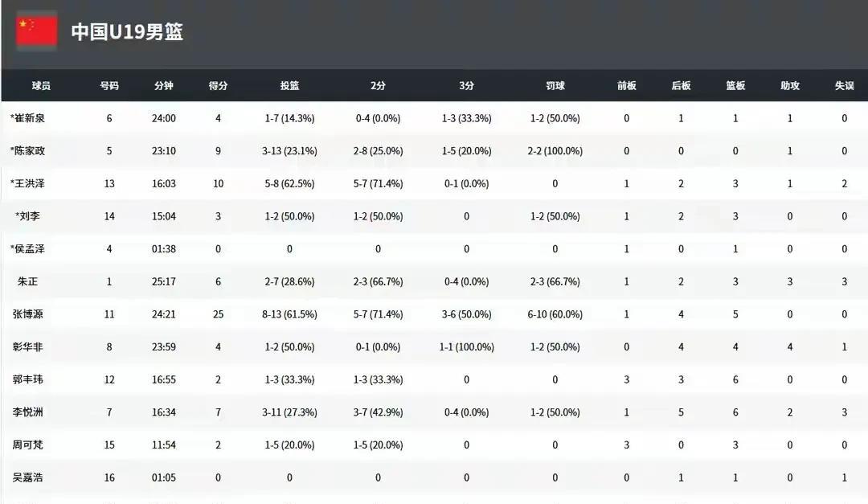Image resolution: width=868 pixels, height=504 pixels.
Task: Select player 李悦洲's row name
Action: pos(27,412)
